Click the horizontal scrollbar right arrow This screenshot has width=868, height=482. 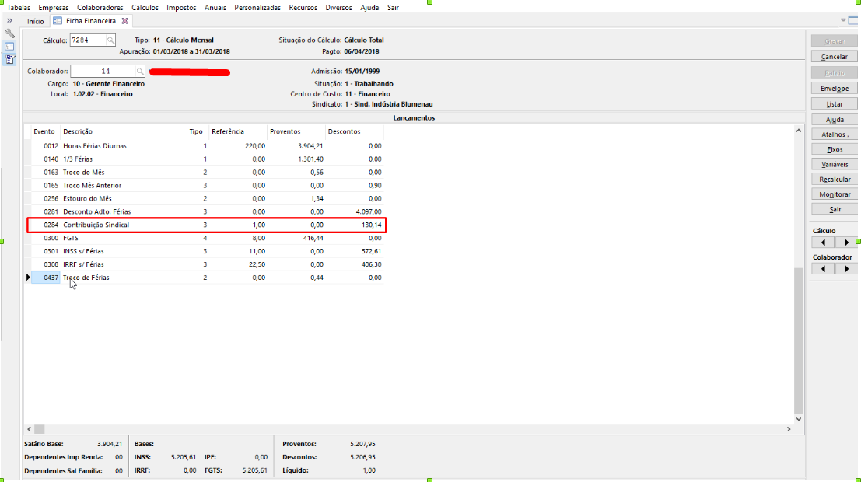[789, 429]
